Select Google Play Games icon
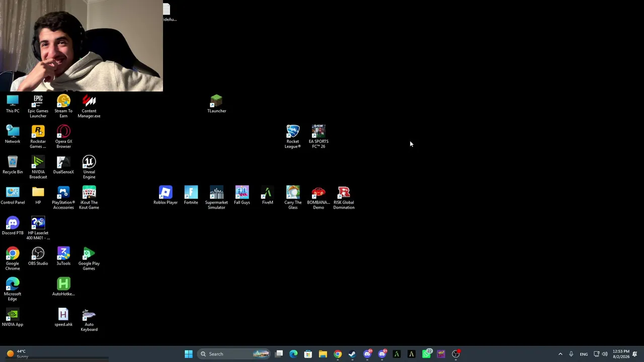644x362 pixels. (89, 259)
